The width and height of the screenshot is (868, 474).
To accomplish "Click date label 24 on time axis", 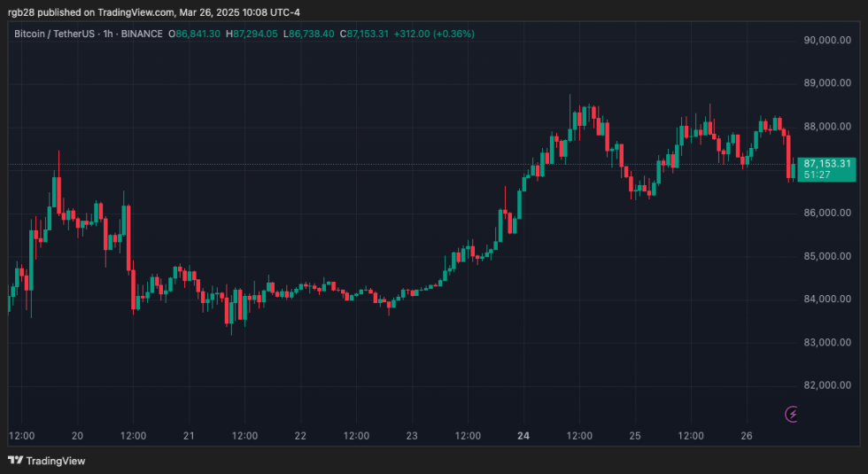I will pos(523,436).
